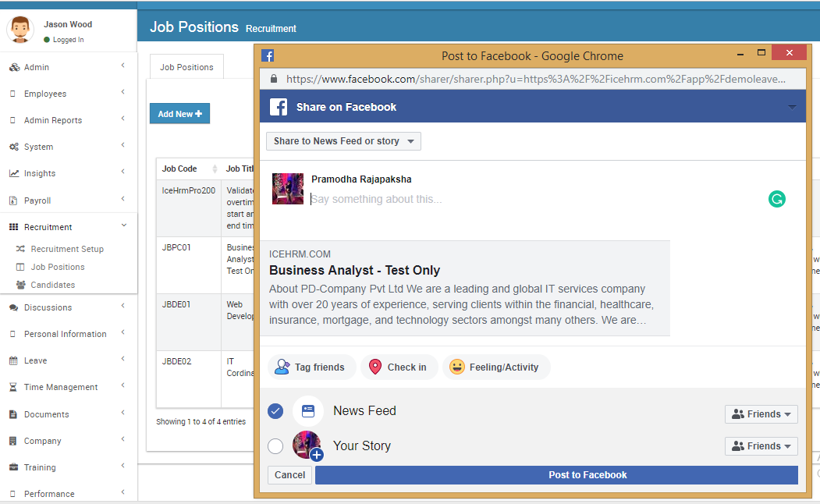Image resolution: width=820 pixels, height=504 pixels.
Task: Click the Payroll document icon
Action: tap(13, 201)
